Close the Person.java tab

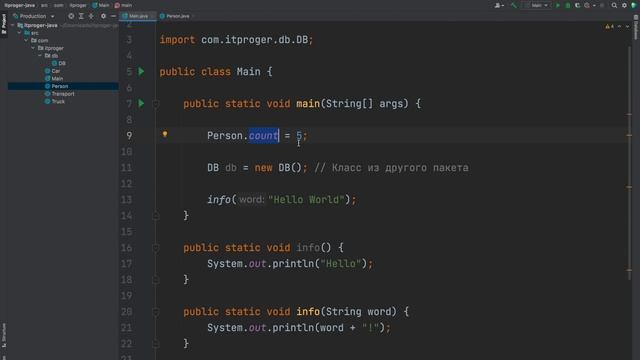pos(193,16)
